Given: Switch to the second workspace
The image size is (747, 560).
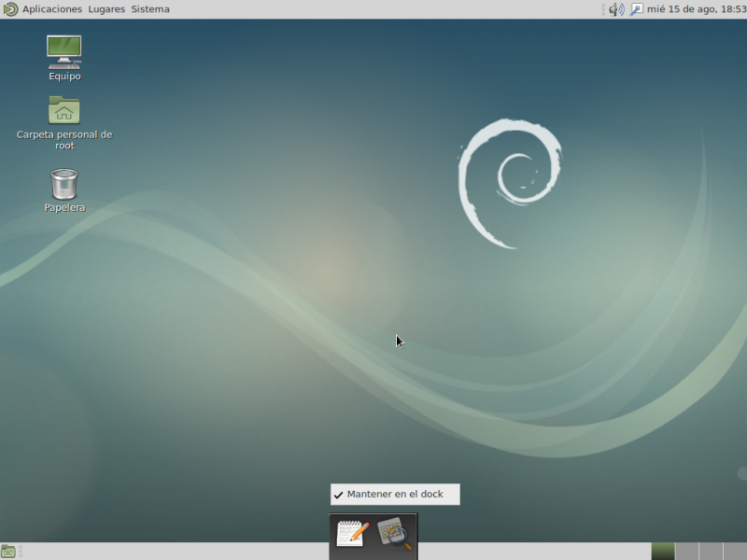Looking at the screenshot, I should pos(686,552).
